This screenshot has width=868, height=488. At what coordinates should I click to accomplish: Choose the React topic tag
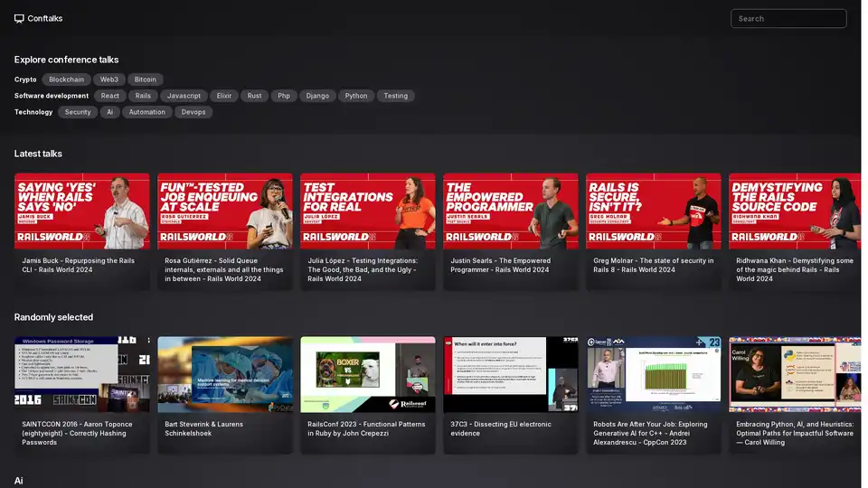click(109, 96)
